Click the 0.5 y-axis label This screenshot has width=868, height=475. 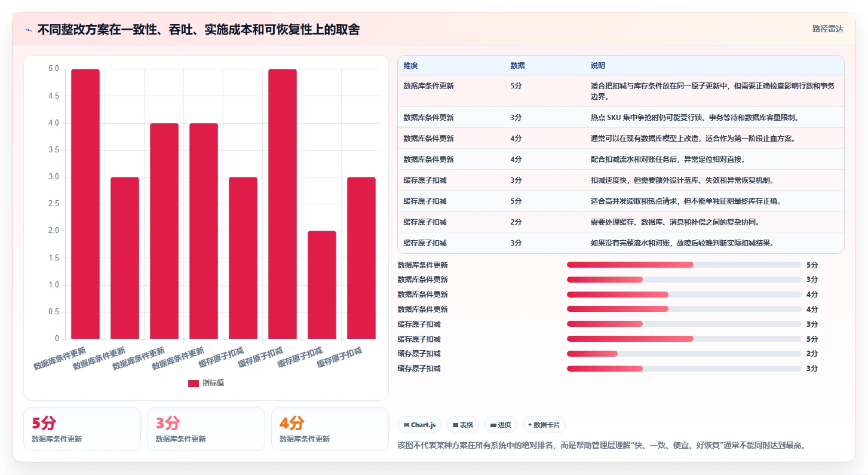(x=54, y=312)
